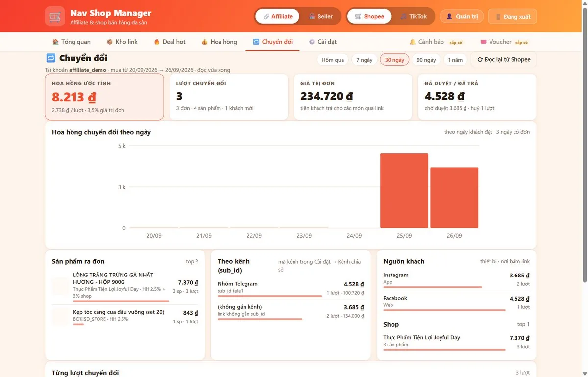Open the Tổng quan tab
The image size is (588, 377).
(x=72, y=42)
